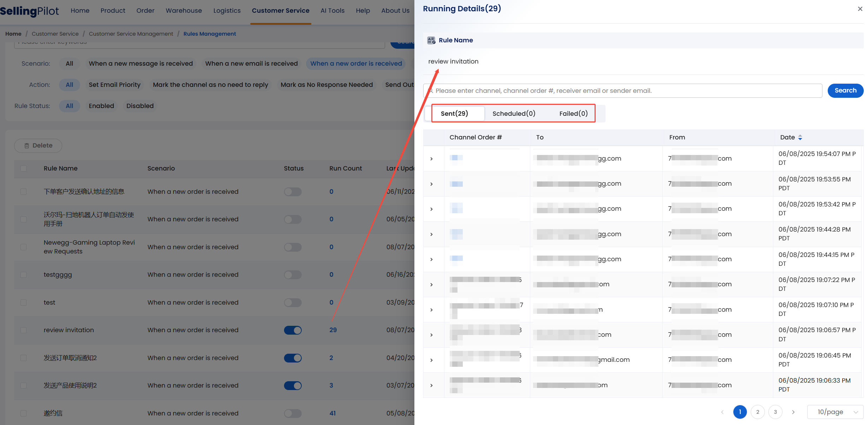868x425 pixels.
Task: Expand the row dated 06/08/2025 19:44:28
Action: coord(431,234)
